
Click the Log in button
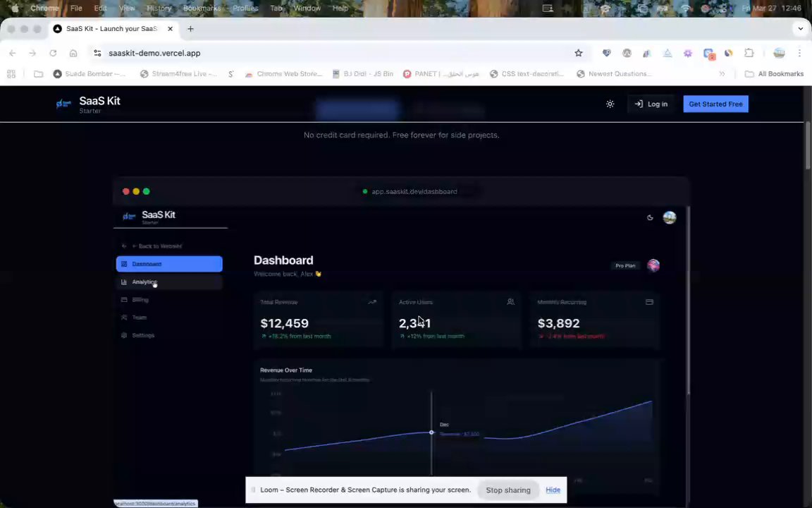pyautogui.click(x=651, y=104)
